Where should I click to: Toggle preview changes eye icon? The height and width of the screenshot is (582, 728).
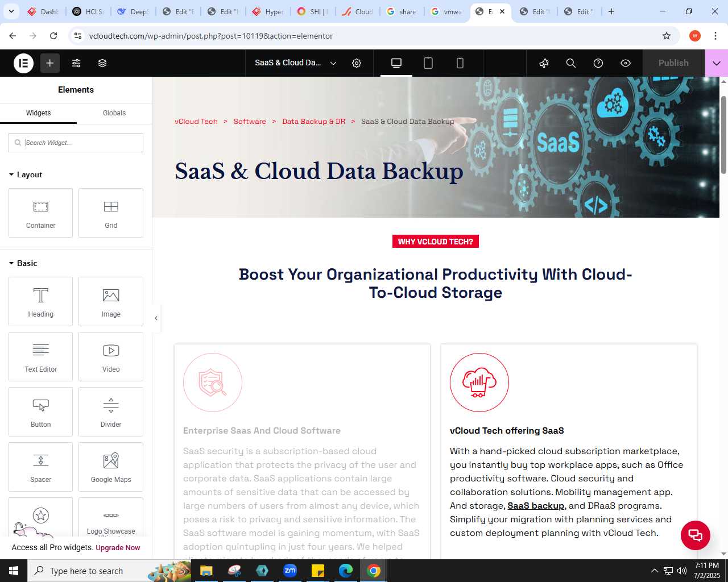[626, 63]
